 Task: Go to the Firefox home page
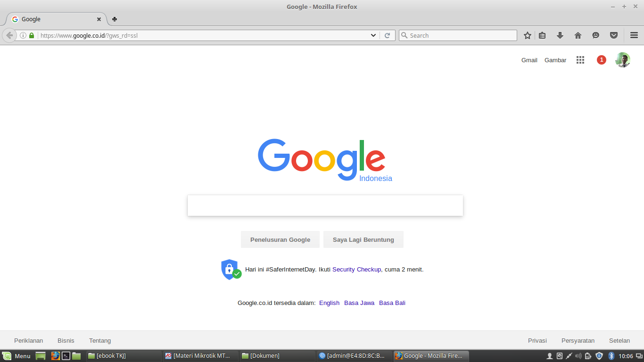[578, 35]
